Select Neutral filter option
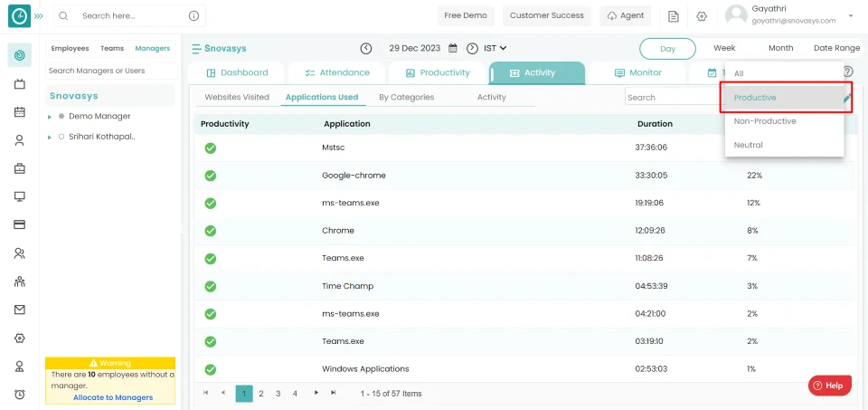The image size is (868, 410). point(784,145)
